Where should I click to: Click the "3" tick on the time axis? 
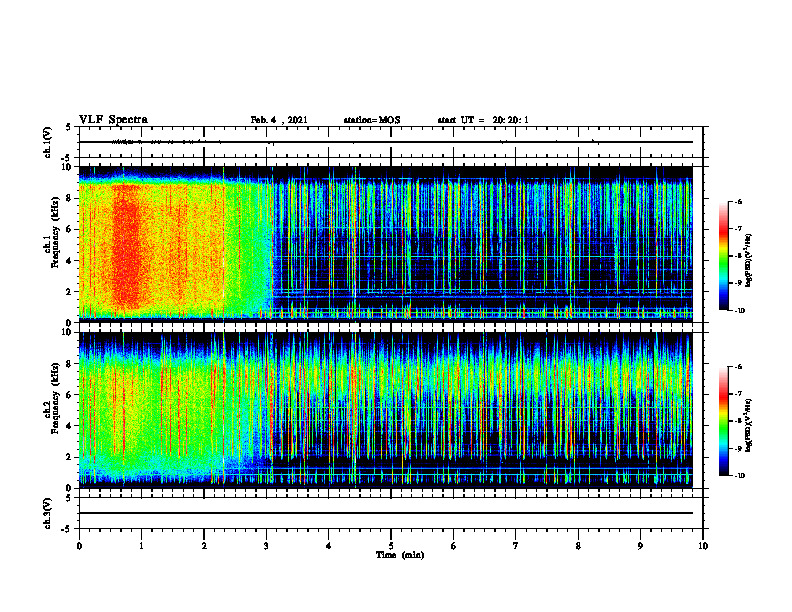pos(266,546)
